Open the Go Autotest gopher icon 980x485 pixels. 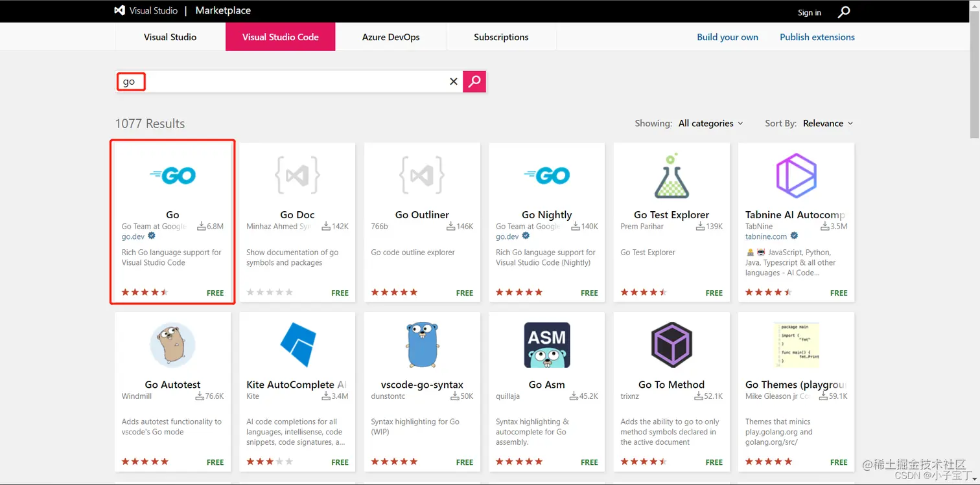[x=172, y=345]
